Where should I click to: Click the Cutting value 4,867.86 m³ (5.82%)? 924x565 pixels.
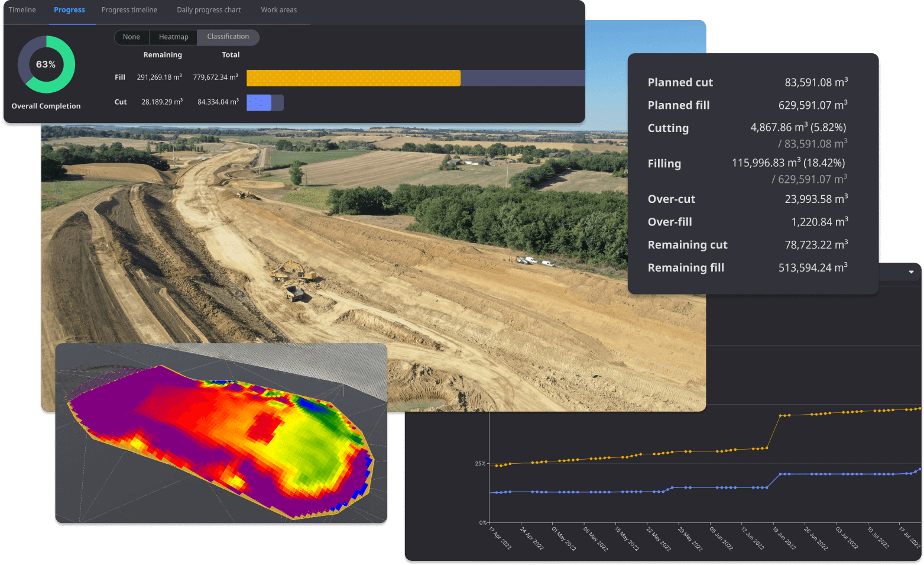click(798, 128)
